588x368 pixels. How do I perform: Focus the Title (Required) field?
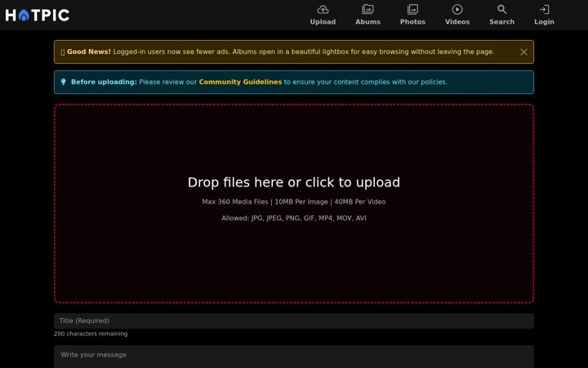pos(294,321)
